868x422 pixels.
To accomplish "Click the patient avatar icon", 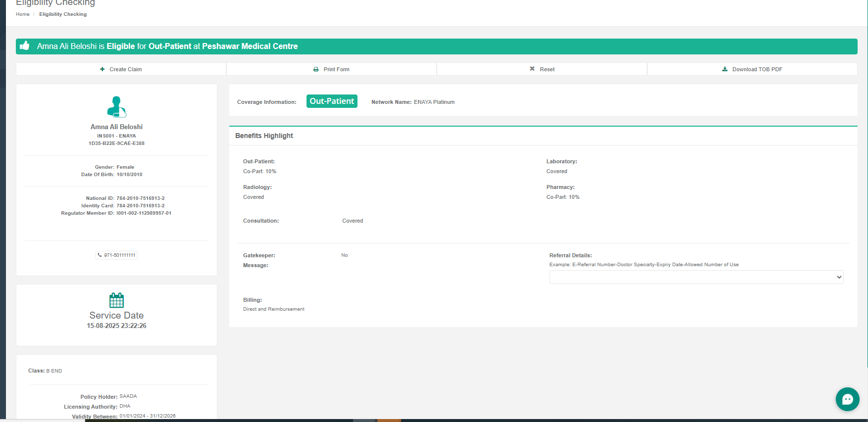I will click(x=116, y=106).
